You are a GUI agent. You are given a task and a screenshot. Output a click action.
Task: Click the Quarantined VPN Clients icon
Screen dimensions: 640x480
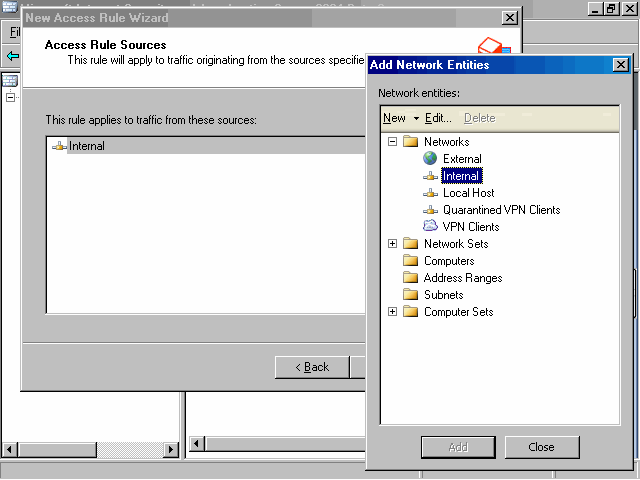click(x=430, y=210)
